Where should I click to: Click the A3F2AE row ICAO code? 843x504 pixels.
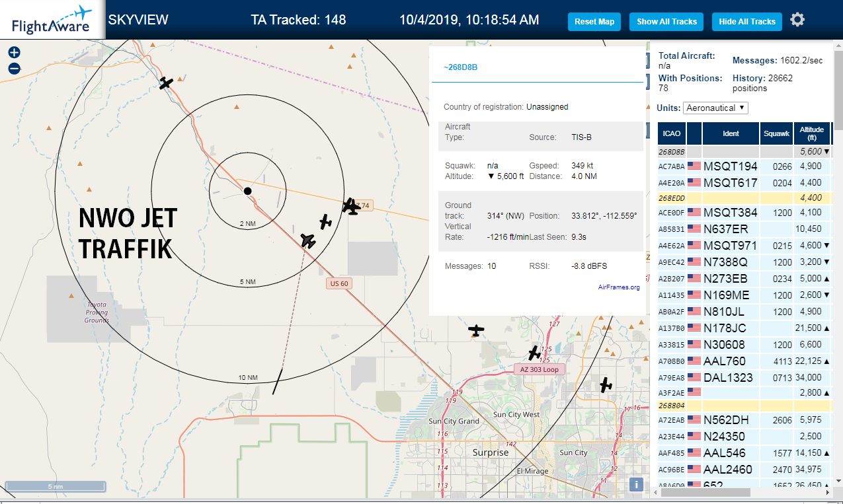click(x=671, y=393)
